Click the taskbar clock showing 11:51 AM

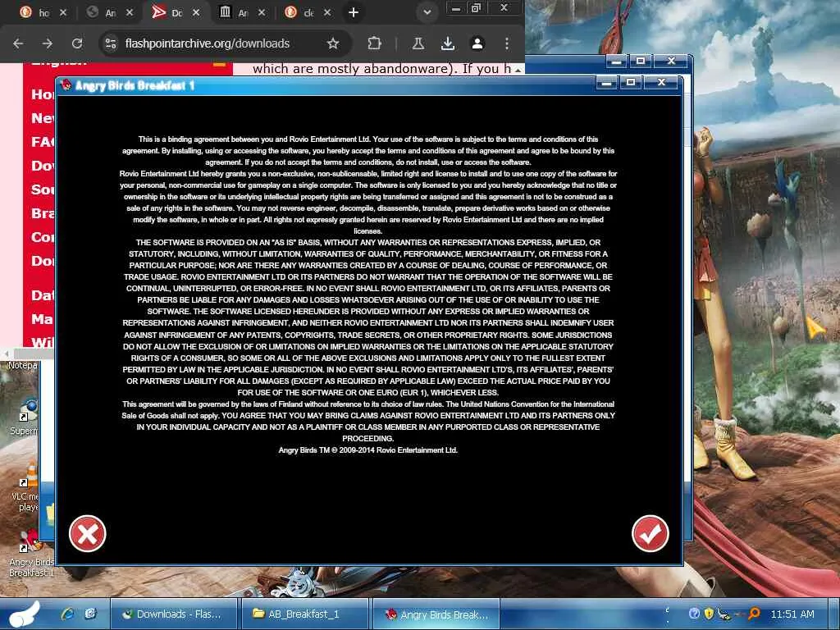(792, 614)
